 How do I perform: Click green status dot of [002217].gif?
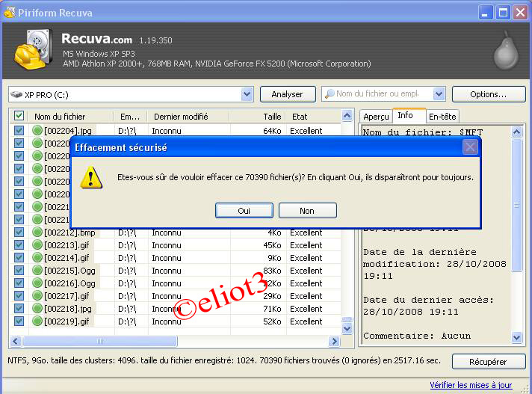pyautogui.click(x=37, y=295)
